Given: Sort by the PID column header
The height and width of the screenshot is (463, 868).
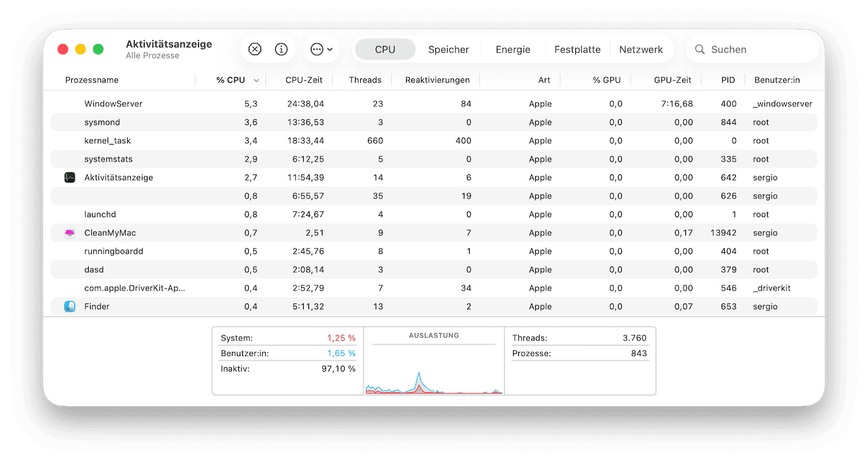Looking at the screenshot, I should pyautogui.click(x=727, y=80).
